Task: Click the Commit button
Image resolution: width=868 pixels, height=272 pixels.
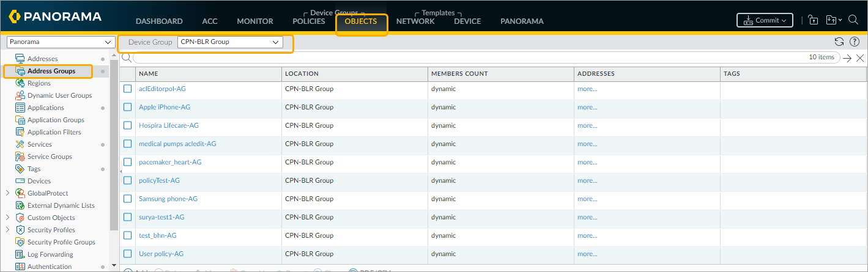Action: pyautogui.click(x=765, y=20)
